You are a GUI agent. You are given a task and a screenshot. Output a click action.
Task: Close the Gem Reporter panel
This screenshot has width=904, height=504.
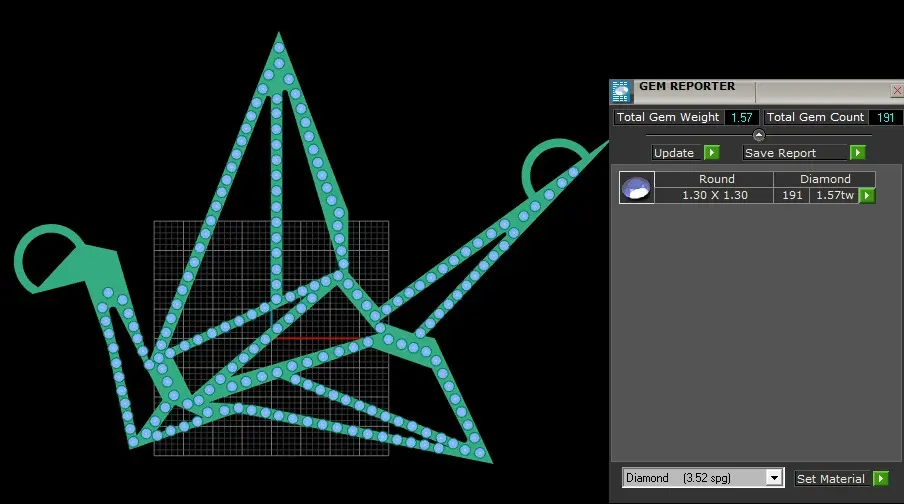pos(897,91)
